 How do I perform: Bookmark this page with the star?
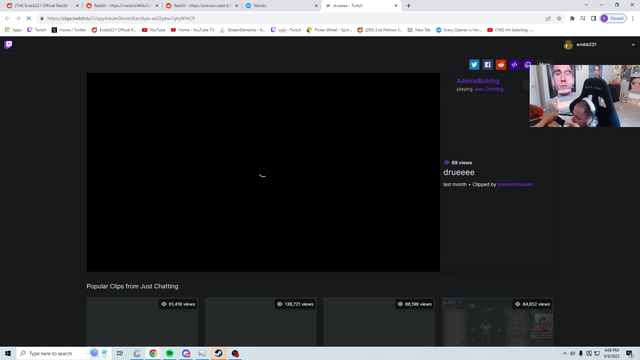(559, 18)
